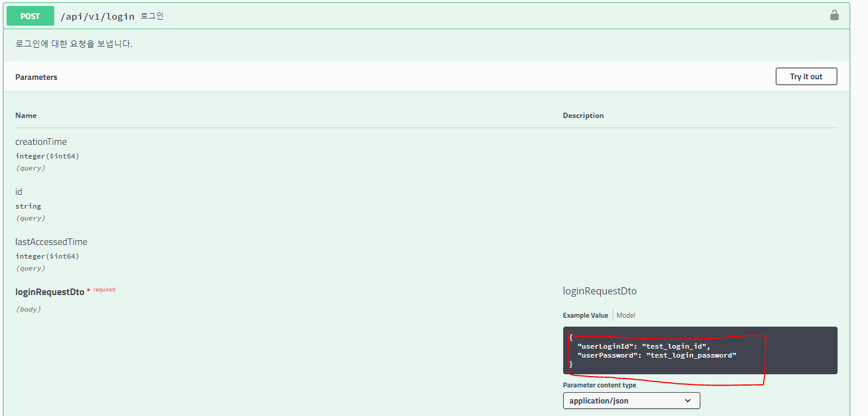The image size is (868, 416).
Task: Open the Parameter content type dropdown
Action: [631, 401]
